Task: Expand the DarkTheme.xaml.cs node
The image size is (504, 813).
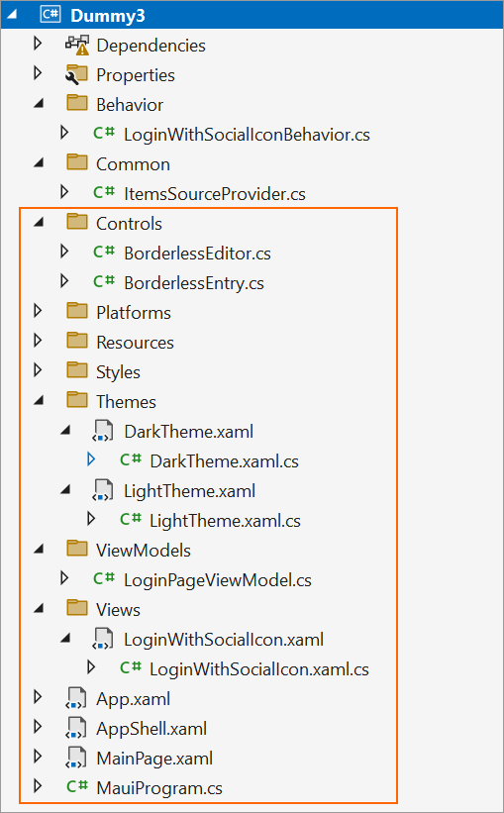Action: click(91, 459)
